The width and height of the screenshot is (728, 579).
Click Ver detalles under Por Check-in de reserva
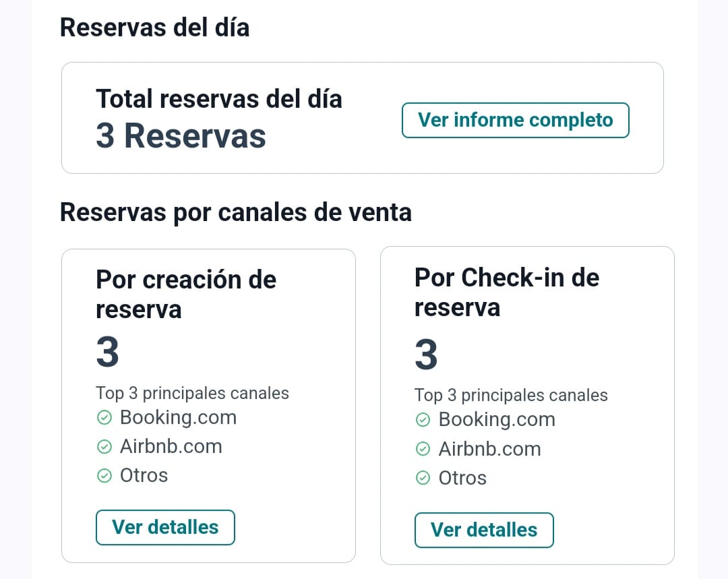coord(484,530)
